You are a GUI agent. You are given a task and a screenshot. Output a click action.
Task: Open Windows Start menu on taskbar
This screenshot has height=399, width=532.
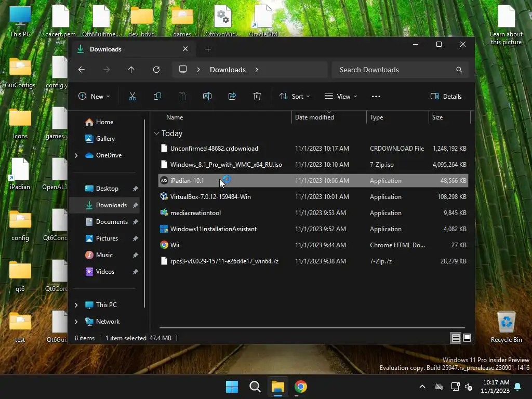232,387
